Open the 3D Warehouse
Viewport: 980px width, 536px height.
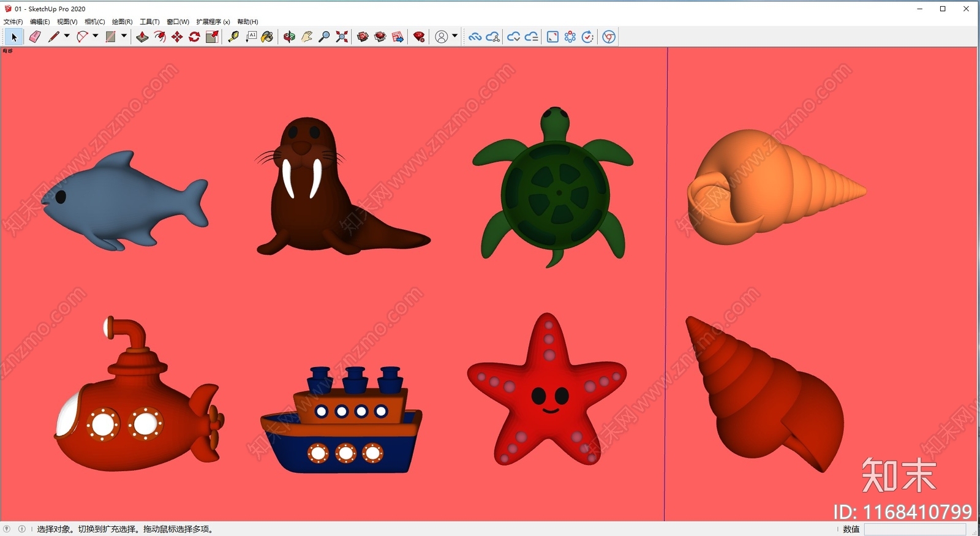[x=363, y=37]
